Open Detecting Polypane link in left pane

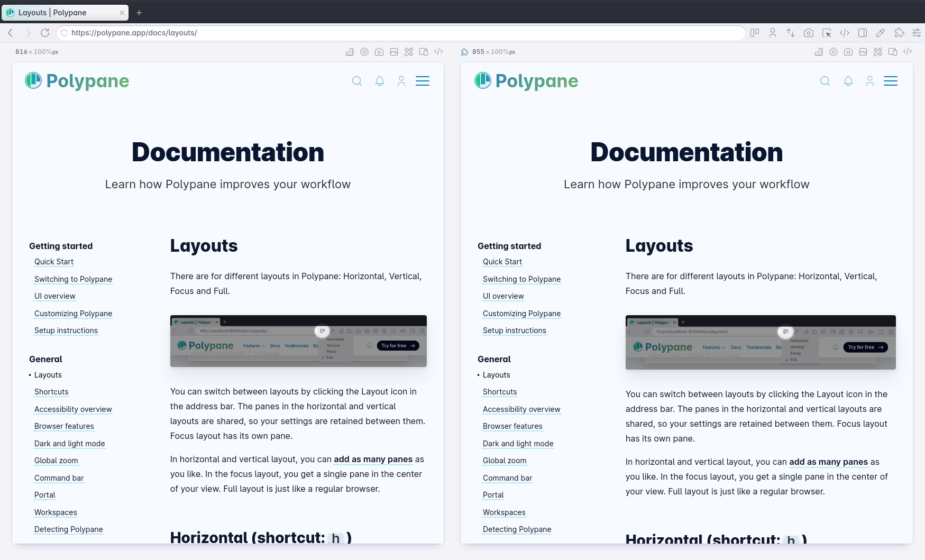tap(69, 529)
